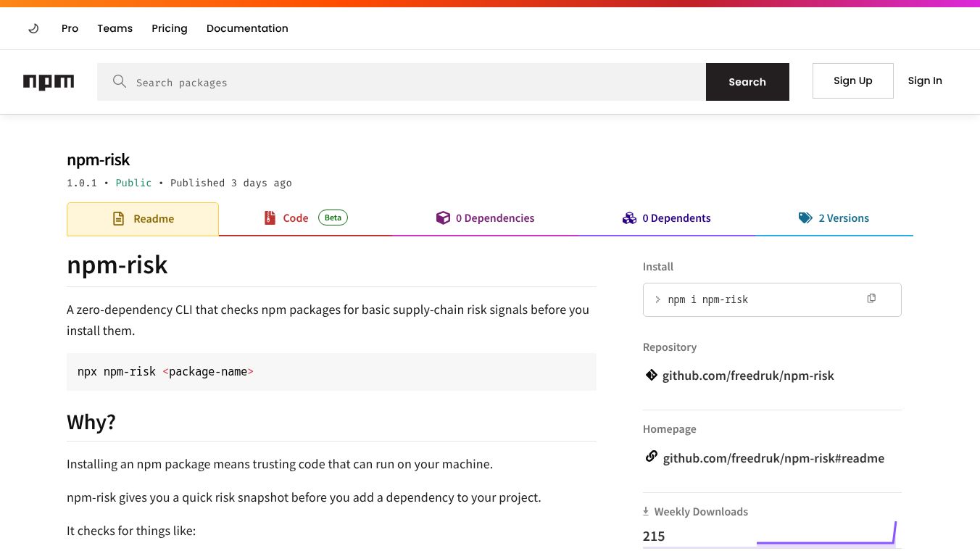Click the npm logo

49,82
